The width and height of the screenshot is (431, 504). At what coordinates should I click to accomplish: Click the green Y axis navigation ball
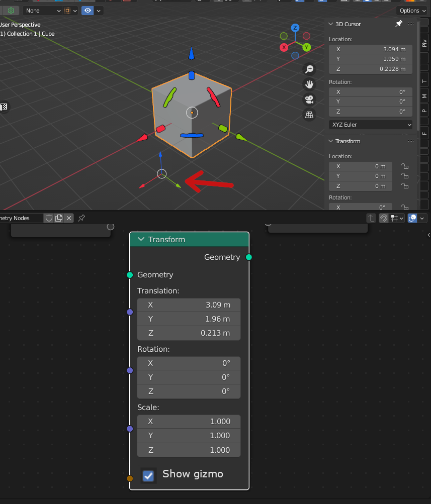tap(306, 48)
